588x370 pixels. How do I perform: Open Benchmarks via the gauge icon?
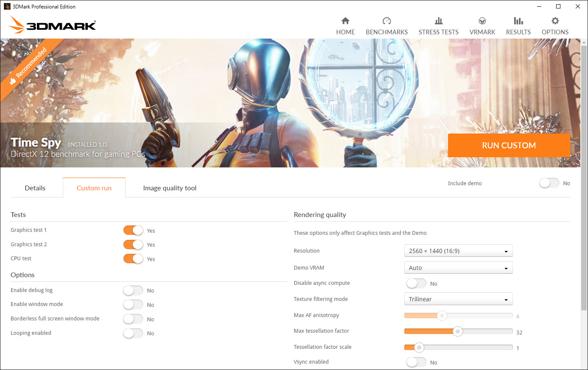(386, 21)
